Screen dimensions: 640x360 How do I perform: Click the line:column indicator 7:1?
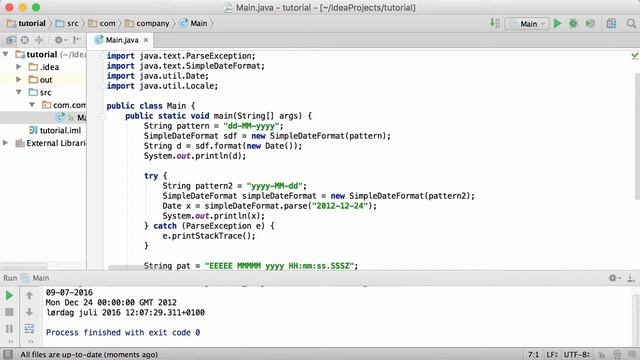533,355
